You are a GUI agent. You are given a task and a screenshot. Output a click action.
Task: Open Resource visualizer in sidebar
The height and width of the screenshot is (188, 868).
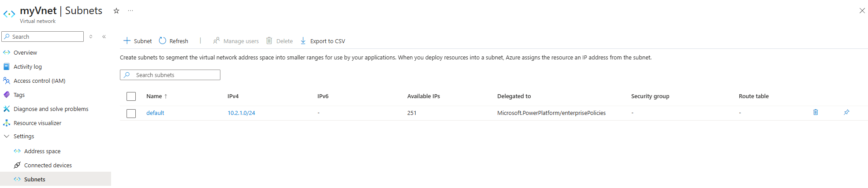point(37,123)
